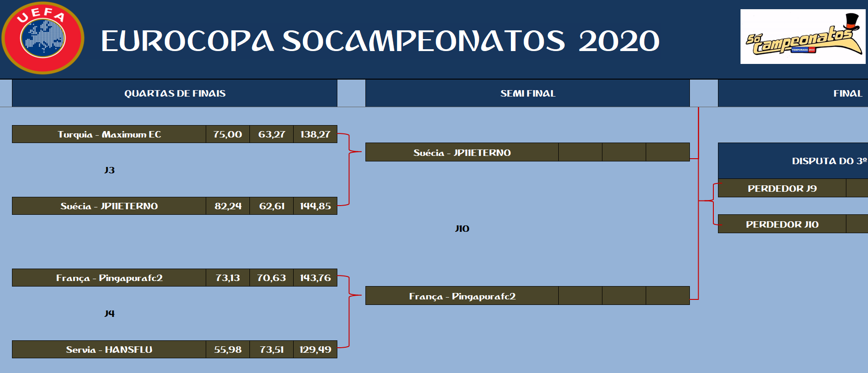The image size is (868, 373).
Task: Click semifinal França - Pingapurafc2 cell
Action: pos(462,296)
